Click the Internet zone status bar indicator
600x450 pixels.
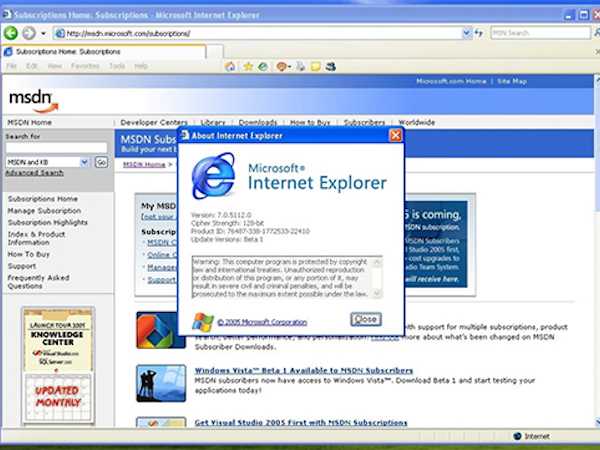531,436
